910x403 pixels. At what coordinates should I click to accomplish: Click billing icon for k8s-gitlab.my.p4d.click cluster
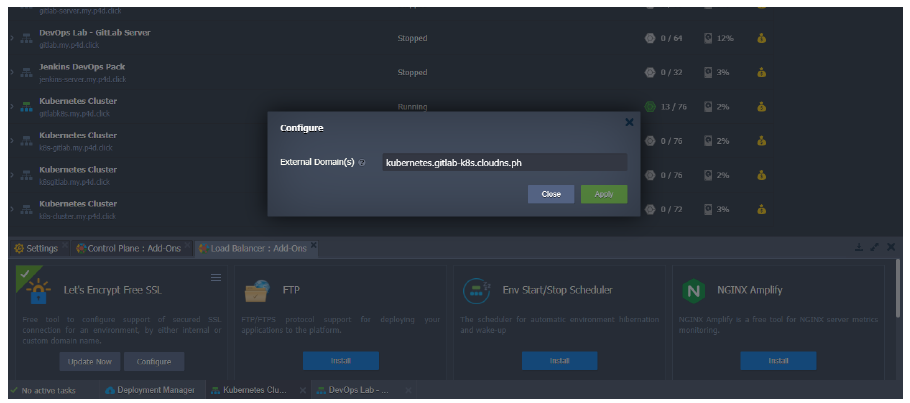point(761,141)
